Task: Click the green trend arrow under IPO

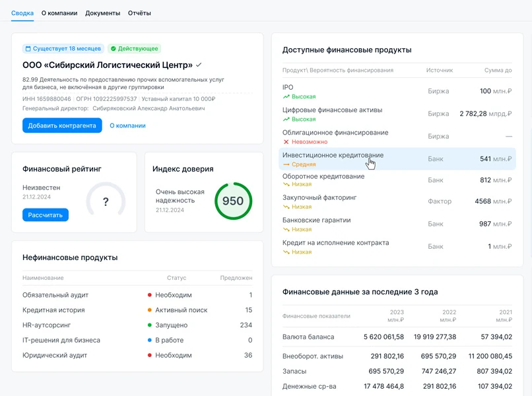Action: [286, 97]
